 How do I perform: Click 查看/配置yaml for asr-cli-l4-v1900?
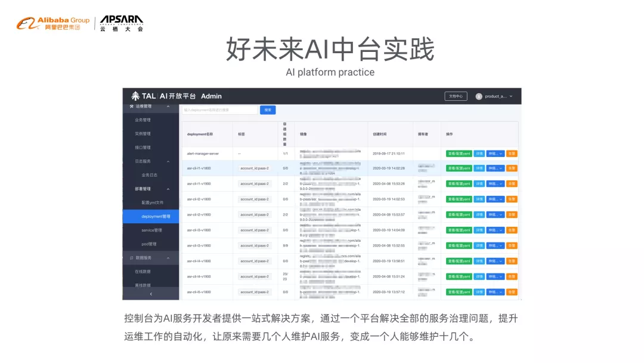459,276
